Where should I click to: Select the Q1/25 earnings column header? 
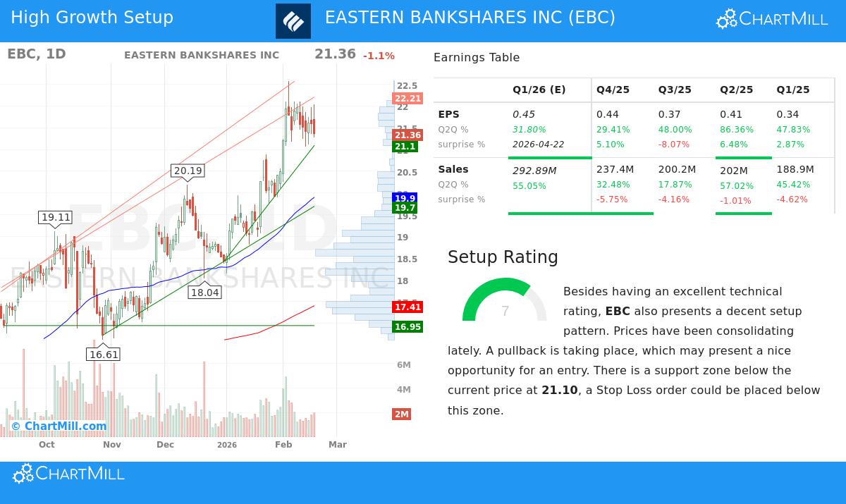(x=792, y=90)
